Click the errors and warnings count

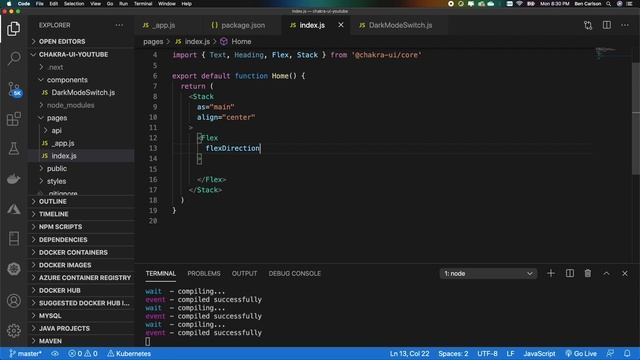tap(83, 353)
